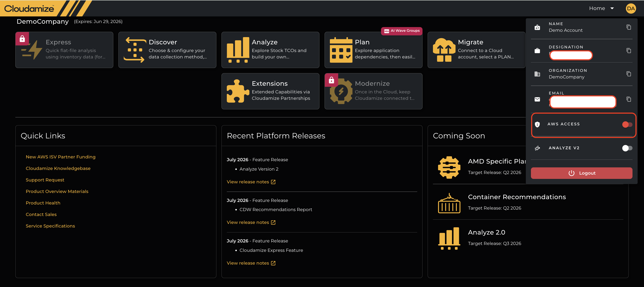Click the expiry date text
The width and height of the screenshot is (644, 287).
coord(98,22)
